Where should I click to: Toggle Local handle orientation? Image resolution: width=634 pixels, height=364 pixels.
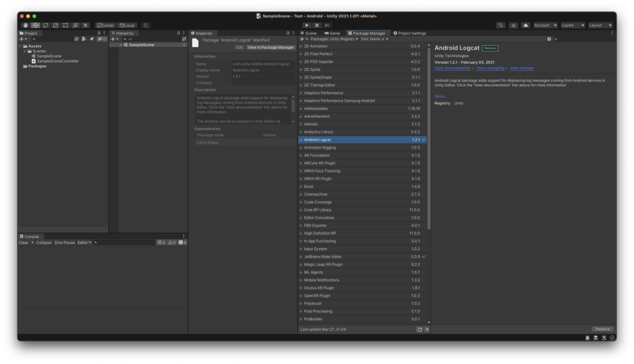127,25
